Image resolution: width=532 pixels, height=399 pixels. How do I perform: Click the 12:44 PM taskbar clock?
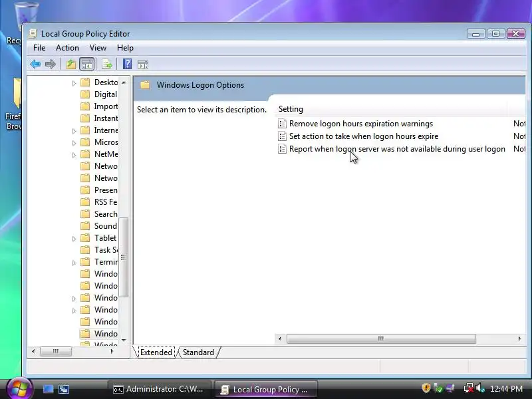(506, 388)
